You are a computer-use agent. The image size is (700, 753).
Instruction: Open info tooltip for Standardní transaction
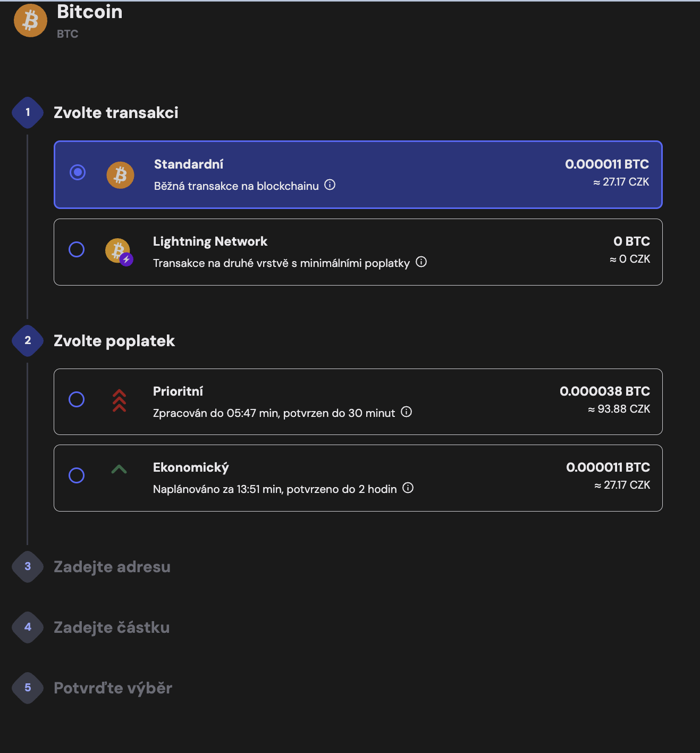[x=330, y=185]
